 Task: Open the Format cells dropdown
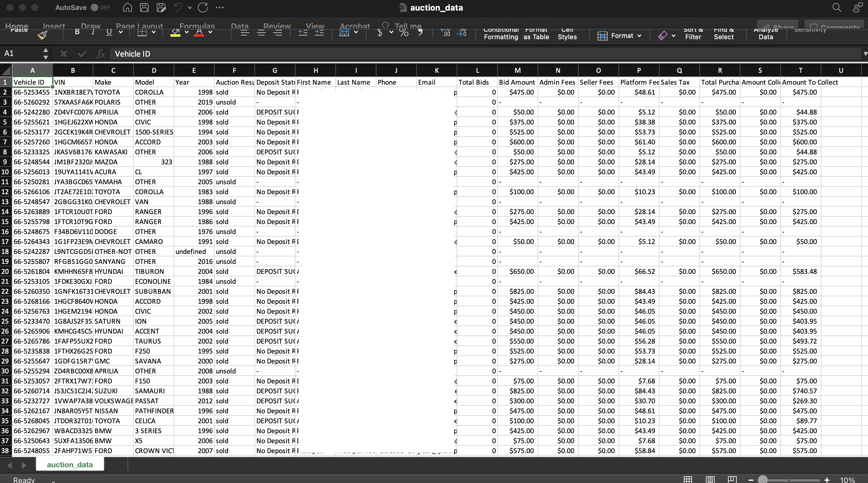[619, 35]
